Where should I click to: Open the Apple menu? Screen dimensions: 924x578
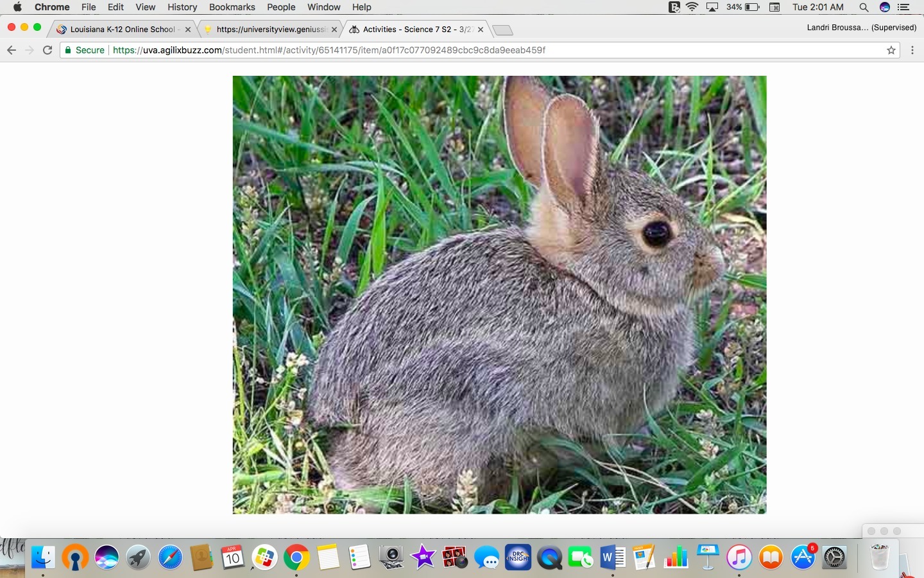[x=17, y=7]
